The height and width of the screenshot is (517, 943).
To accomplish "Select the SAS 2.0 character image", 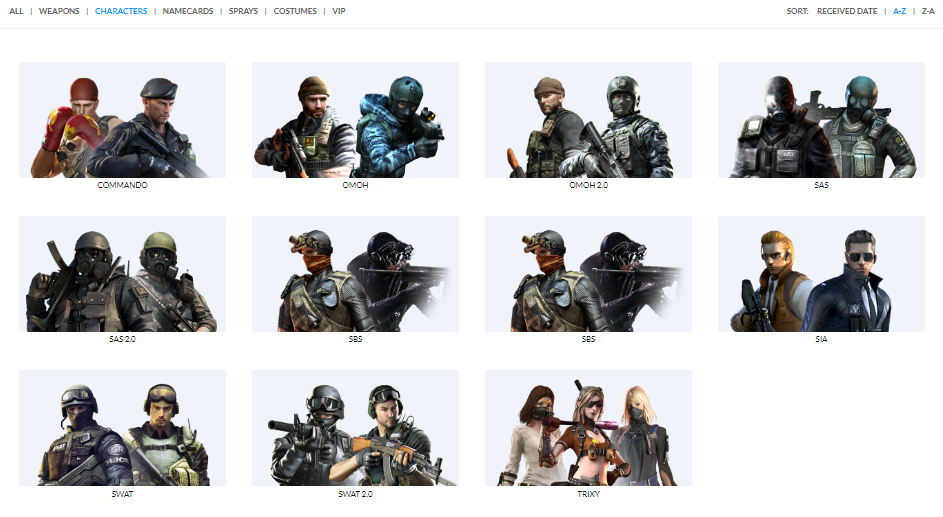I will [x=123, y=274].
